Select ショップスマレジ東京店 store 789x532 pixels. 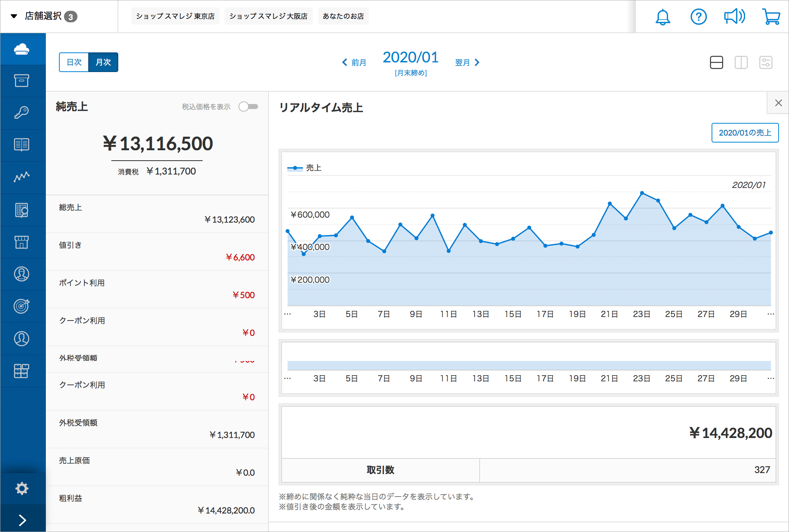click(175, 16)
